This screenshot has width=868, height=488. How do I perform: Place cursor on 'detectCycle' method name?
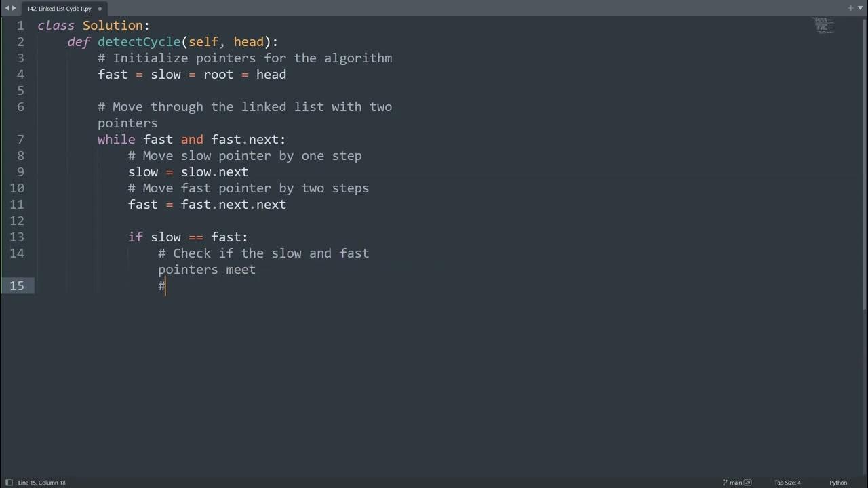tap(139, 42)
